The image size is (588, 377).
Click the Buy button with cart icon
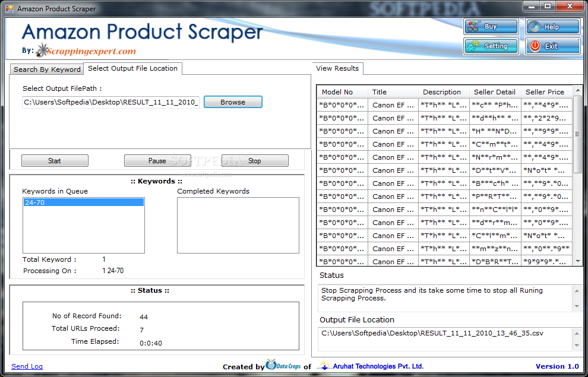pyautogui.click(x=491, y=27)
